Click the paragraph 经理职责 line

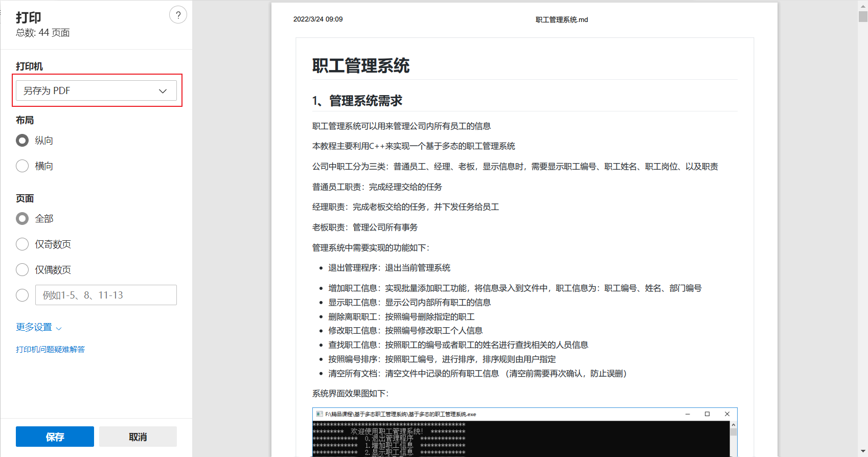(x=406, y=207)
